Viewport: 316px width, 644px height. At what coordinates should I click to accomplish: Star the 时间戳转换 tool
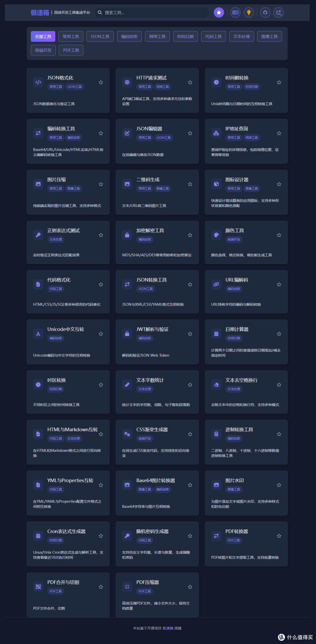279,82
